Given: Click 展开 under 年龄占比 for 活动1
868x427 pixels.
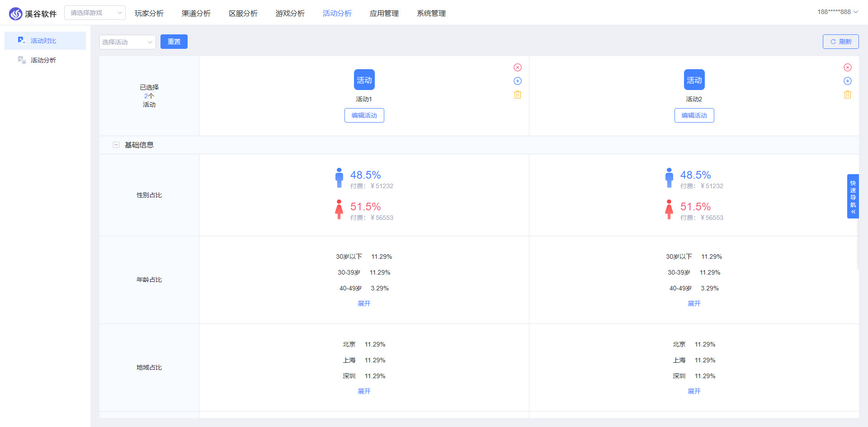Looking at the screenshot, I should [364, 304].
